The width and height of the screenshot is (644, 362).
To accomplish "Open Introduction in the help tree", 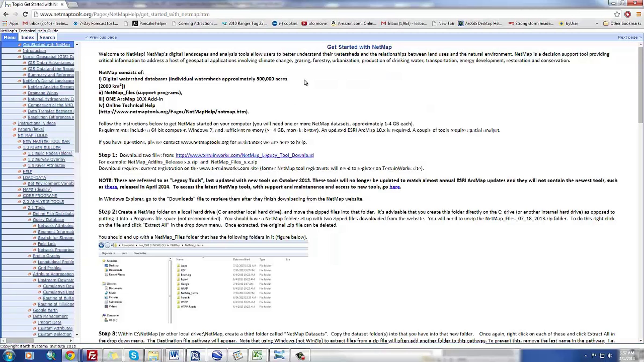I will tap(34, 51).
